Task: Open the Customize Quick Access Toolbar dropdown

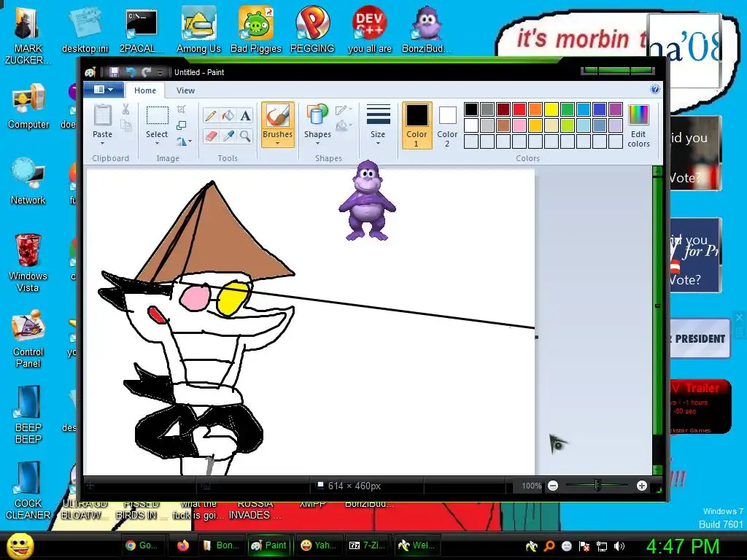Action: [160, 72]
